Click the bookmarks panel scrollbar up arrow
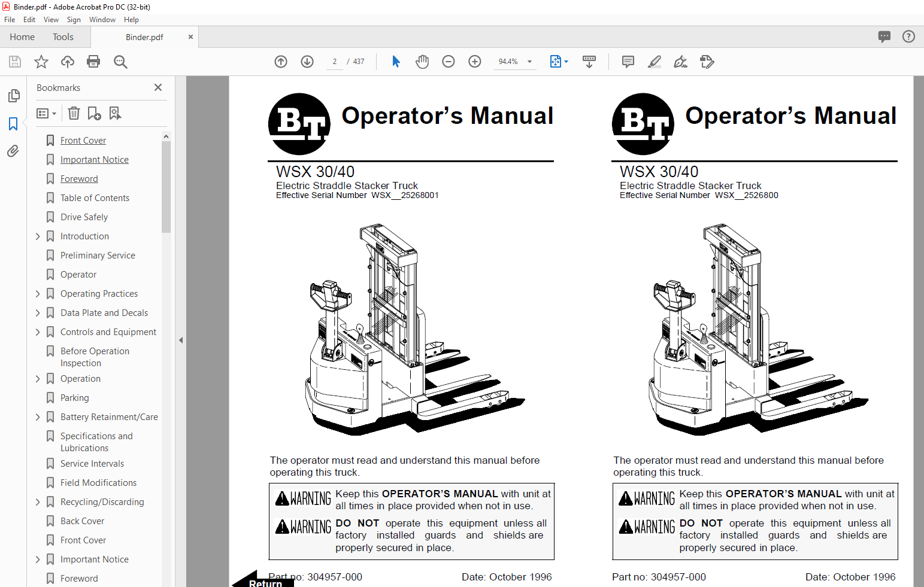The image size is (924, 587). click(x=166, y=136)
